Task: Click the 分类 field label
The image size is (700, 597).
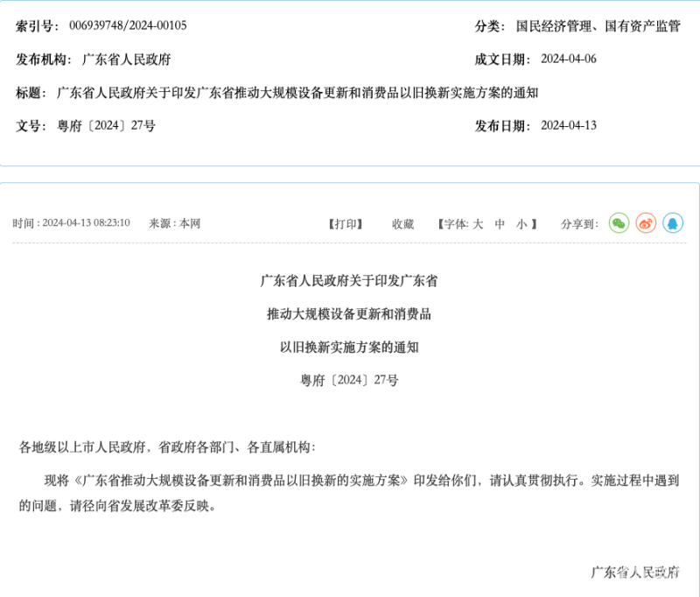Action: (x=490, y=26)
